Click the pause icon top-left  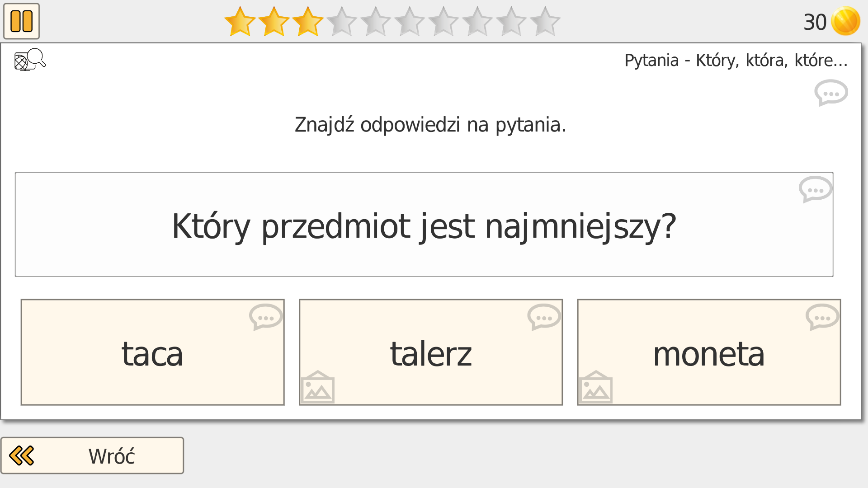click(x=21, y=20)
